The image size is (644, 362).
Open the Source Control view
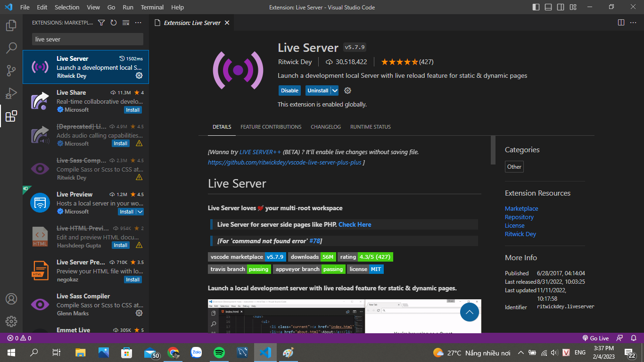point(11,71)
